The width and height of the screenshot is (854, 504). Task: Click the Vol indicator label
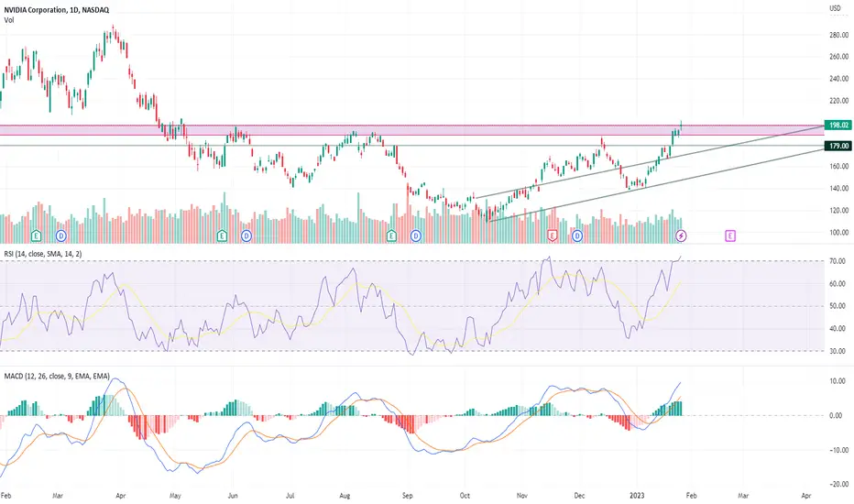pyautogui.click(x=9, y=20)
